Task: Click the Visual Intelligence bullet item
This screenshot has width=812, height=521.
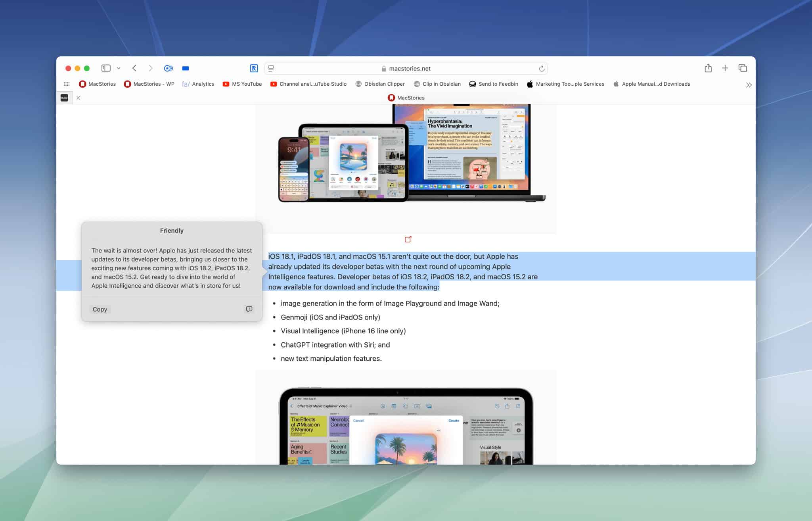Action: click(343, 331)
